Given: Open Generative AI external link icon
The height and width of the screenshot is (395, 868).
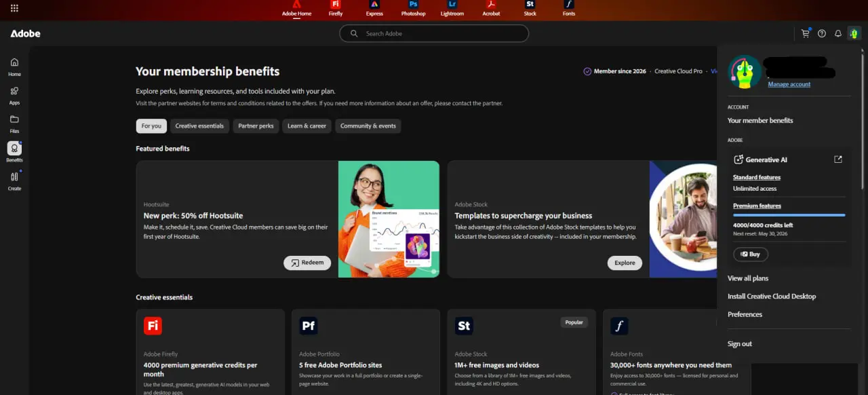Looking at the screenshot, I should click(x=838, y=159).
